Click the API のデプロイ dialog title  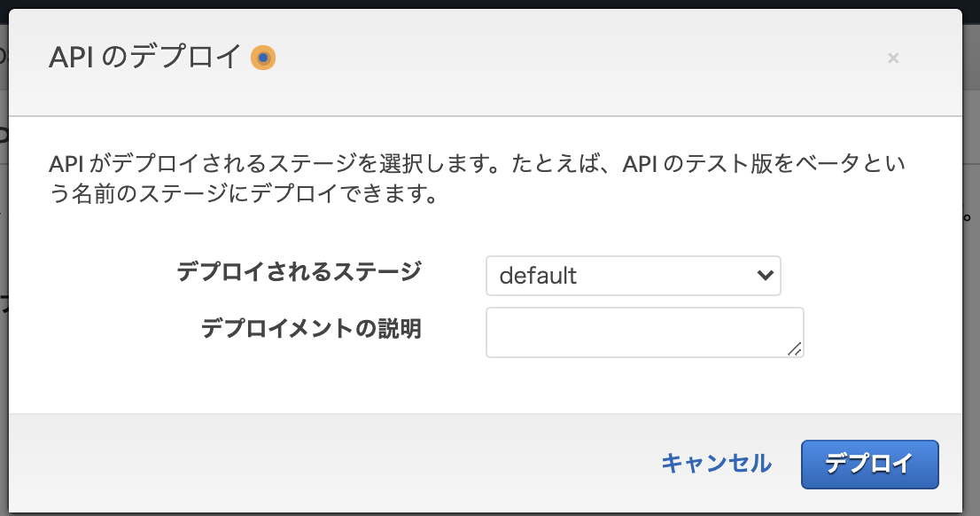click(x=144, y=57)
